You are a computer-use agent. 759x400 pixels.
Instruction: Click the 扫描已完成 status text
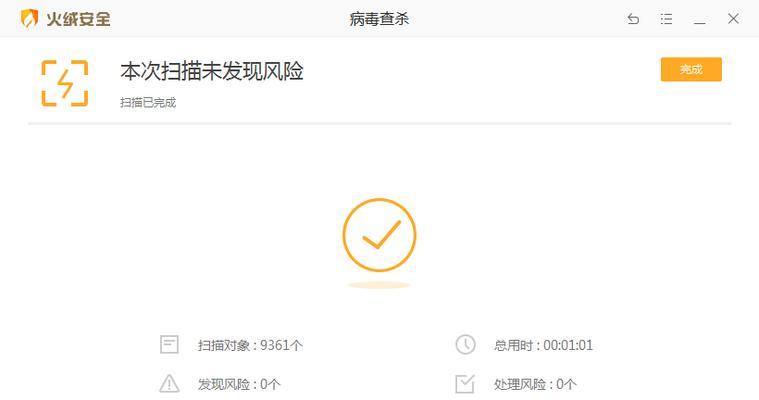click(148, 103)
